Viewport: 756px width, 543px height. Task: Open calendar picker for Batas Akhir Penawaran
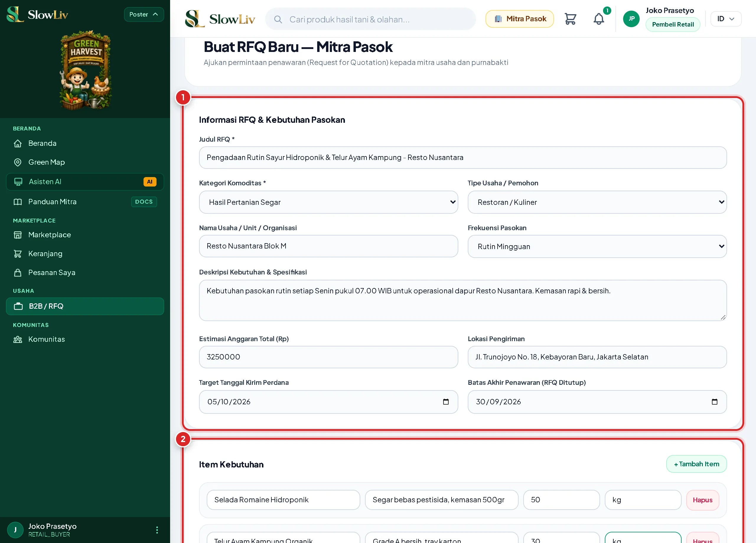coord(714,402)
